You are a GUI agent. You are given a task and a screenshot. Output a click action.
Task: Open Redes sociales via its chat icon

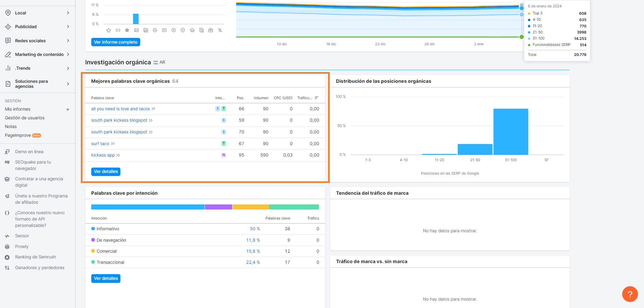click(7, 41)
